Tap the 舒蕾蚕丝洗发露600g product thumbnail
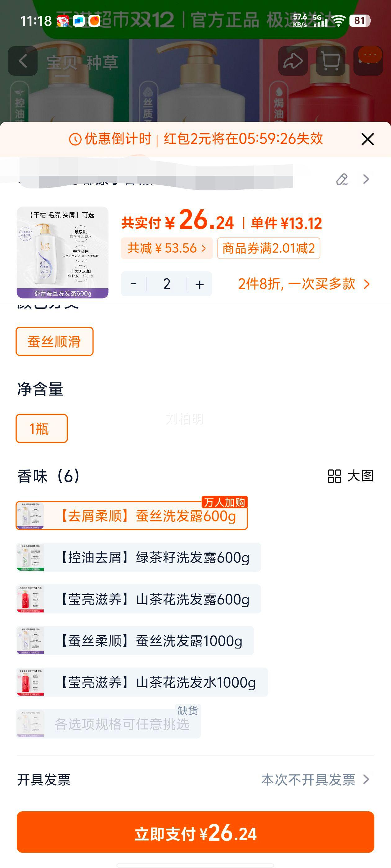Viewport: 391px width, 868px height. (62, 252)
